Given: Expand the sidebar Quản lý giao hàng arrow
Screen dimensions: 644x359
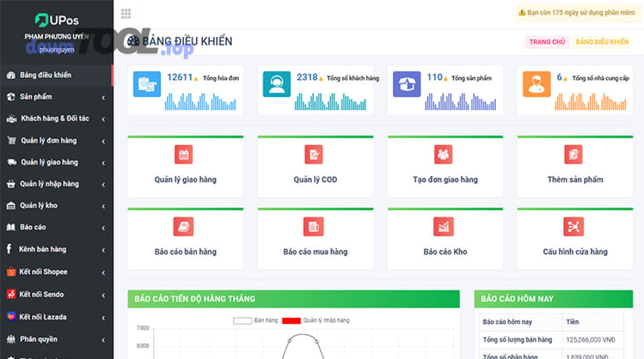Looking at the screenshot, I should click(x=104, y=163).
